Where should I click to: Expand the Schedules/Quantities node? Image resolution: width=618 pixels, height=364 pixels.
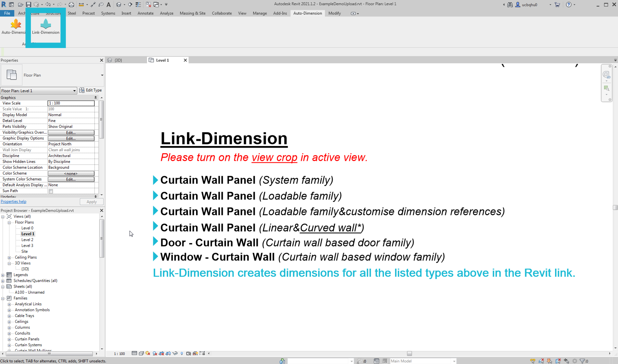tap(3, 281)
